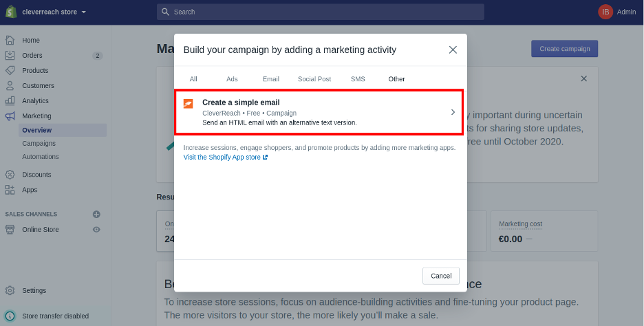Close the marketing activity dialog
The image size is (644, 326).
[x=453, y=50]
